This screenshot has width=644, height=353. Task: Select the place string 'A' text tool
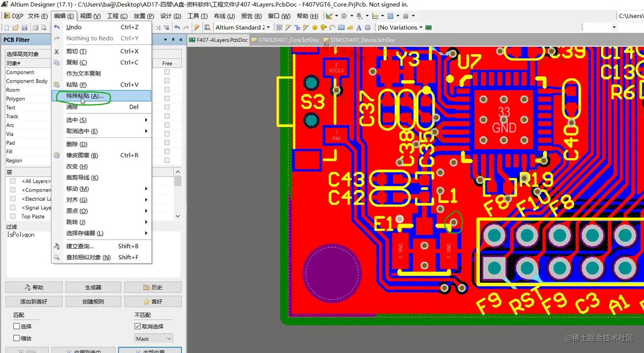click(x=359, y=28)
